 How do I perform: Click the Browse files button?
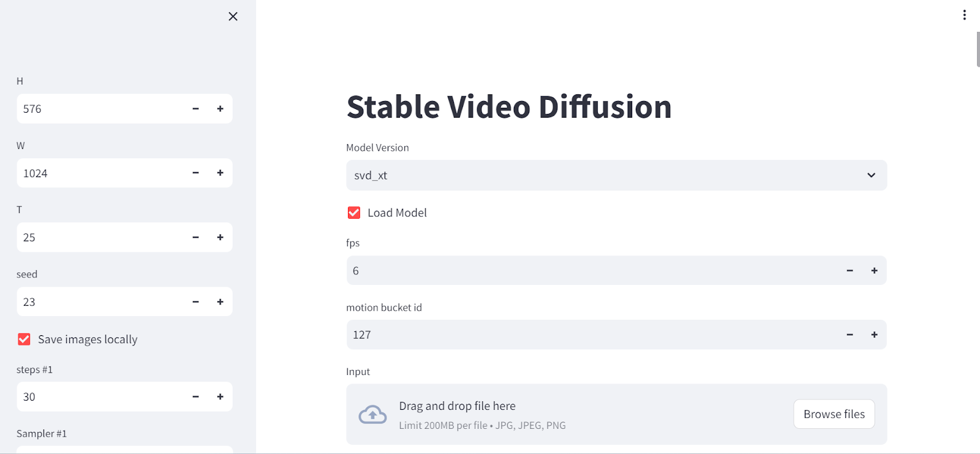coord(834,414)
